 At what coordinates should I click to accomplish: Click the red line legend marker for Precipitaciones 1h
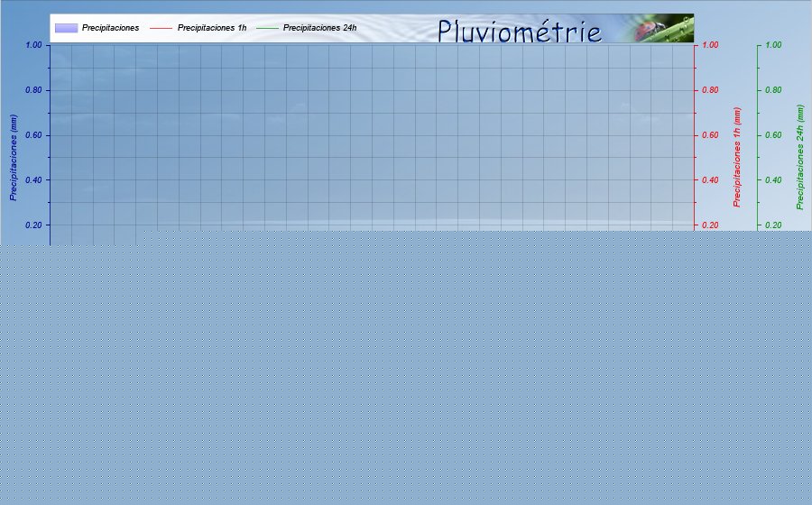pyautogui.click(x=161, y=28)
